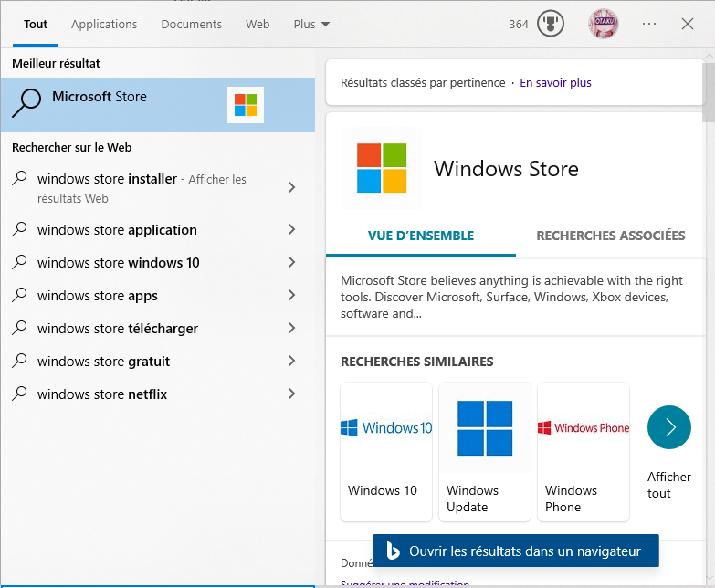The height and width of the screenshot is (588, 715).
Task: Click search icon next to windows store gratuit
Action: click(19, 360)
